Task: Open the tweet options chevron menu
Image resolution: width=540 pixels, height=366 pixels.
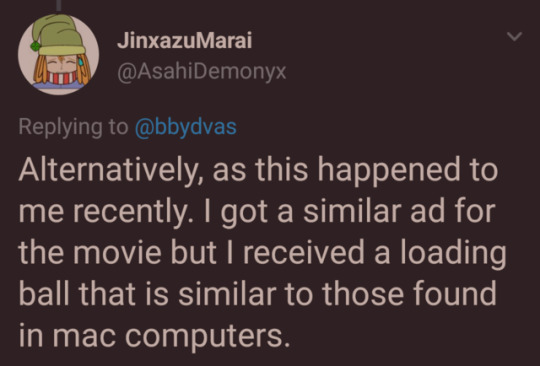Action: tap(515, 36)
